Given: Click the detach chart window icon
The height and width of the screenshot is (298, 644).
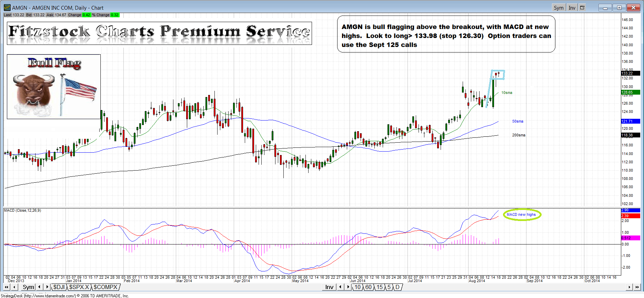Looking at the screenshot, I should (582, 8).
